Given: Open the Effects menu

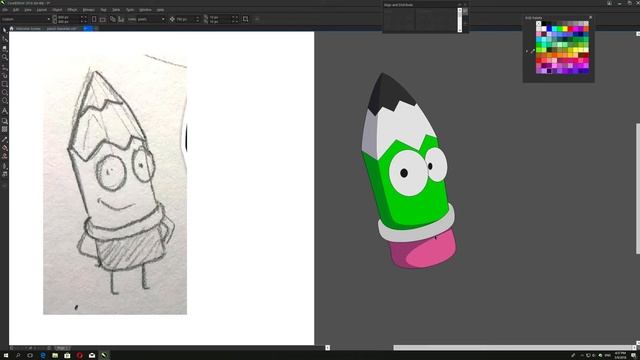Looking at the screenshot, I should click(x=72, y=10).
